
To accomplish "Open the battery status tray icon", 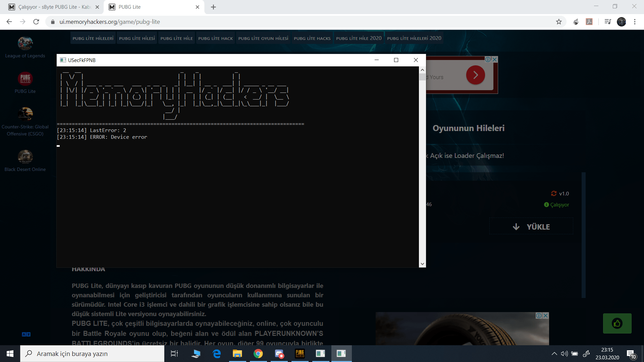I will click(x=575, y=354).
